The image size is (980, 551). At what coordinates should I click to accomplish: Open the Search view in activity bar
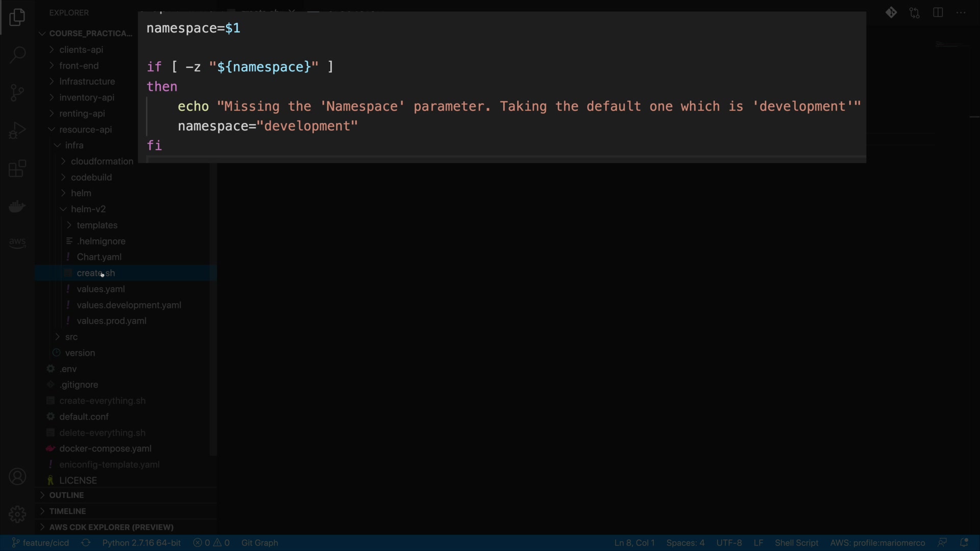[17, 55]
